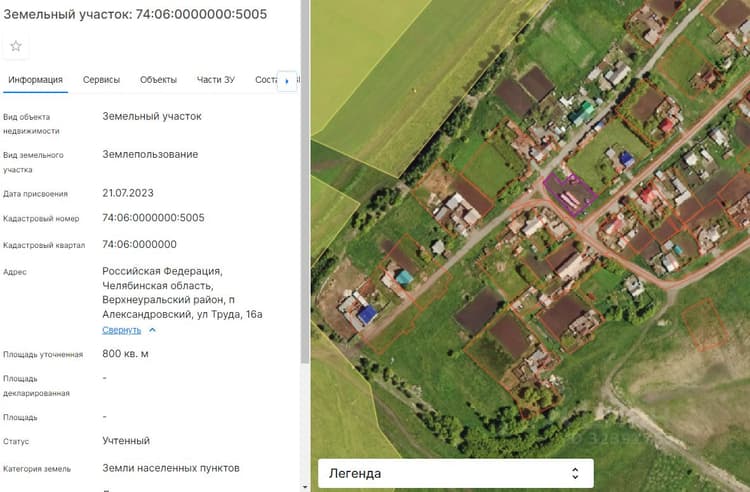Open the partially hidden Состав tab
The height and width of the screenshot is (492, 750).
pyautogui.click(x=266, y=80)
